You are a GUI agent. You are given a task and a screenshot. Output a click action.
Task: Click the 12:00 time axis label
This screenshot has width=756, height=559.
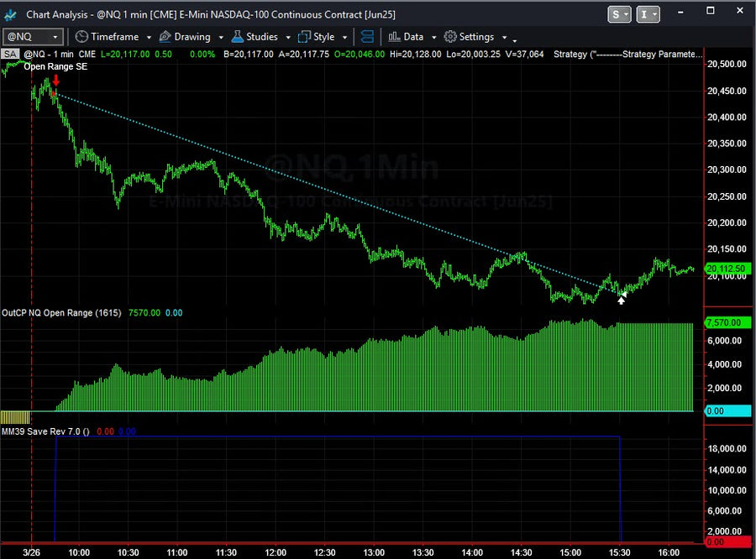point(276,553)
